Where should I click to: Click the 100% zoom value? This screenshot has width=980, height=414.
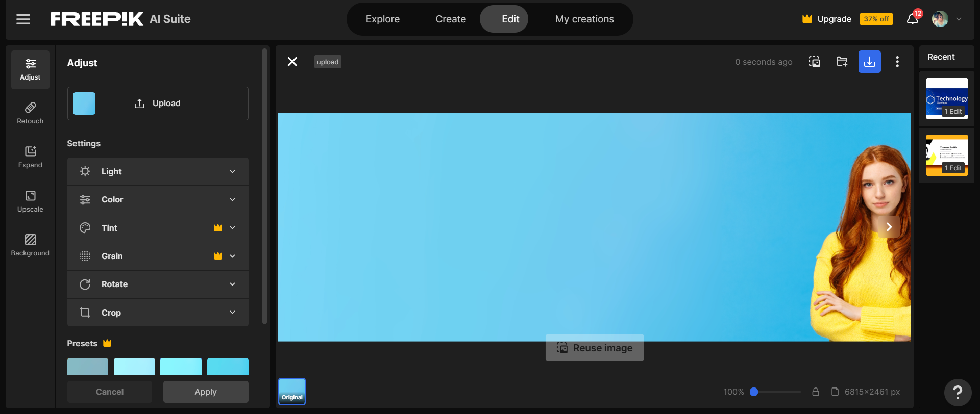click(x=733, y=392)
